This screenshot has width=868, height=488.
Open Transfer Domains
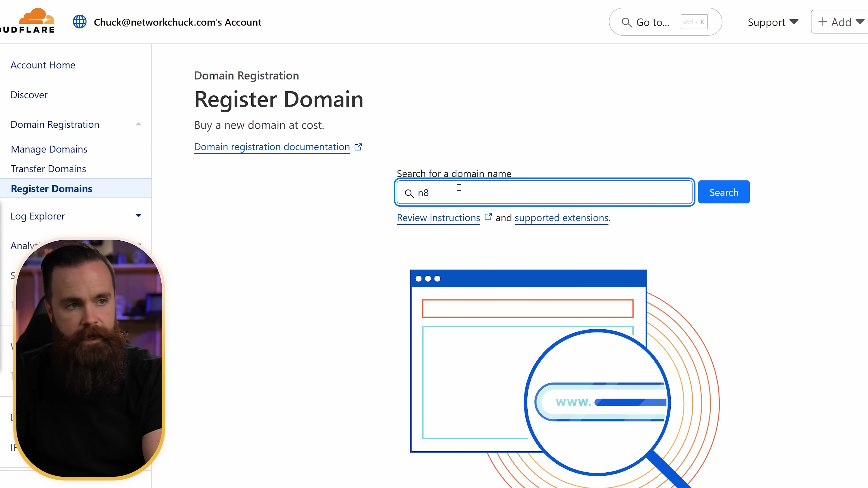pos(49,169)
